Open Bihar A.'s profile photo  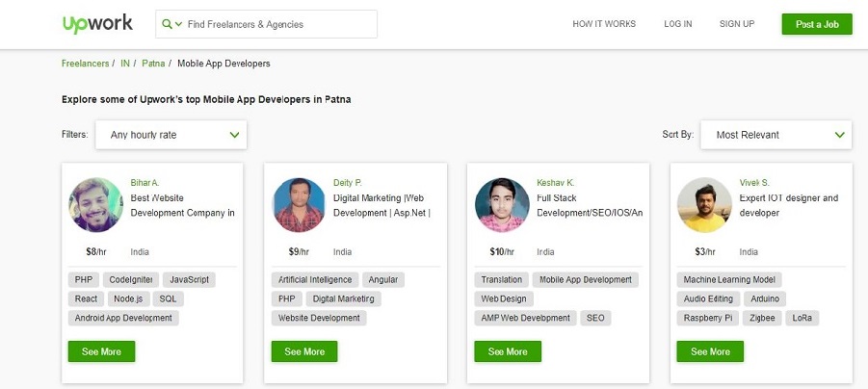[95, 205]
